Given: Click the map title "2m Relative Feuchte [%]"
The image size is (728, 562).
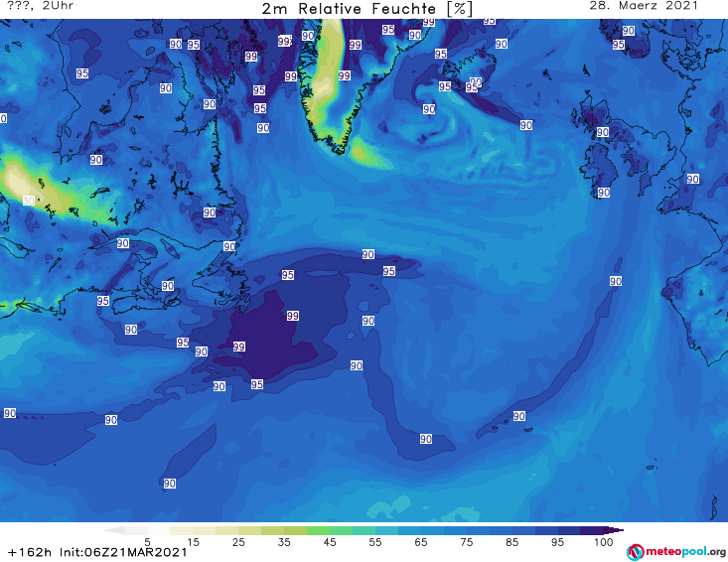Looking at the screenshot, I should tap(367, 9).
